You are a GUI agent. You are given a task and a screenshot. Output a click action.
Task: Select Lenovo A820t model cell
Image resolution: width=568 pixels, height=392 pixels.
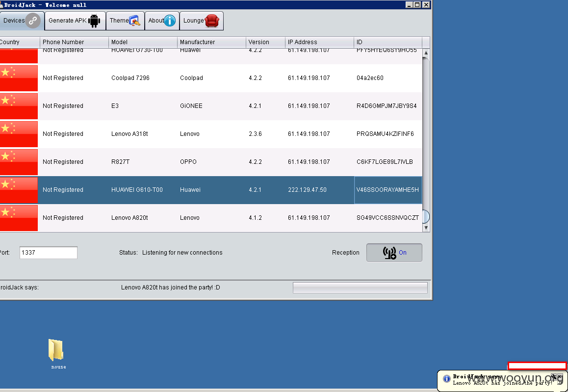point(143,218)
